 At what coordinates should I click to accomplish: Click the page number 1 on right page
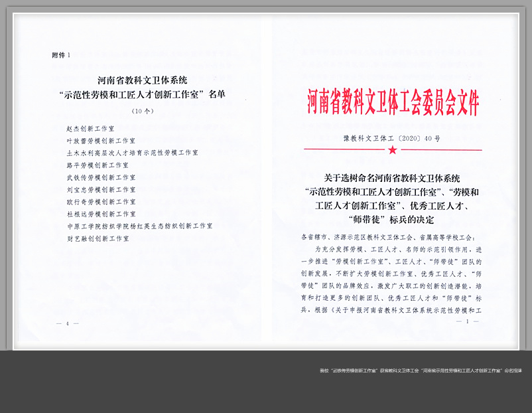468,321
